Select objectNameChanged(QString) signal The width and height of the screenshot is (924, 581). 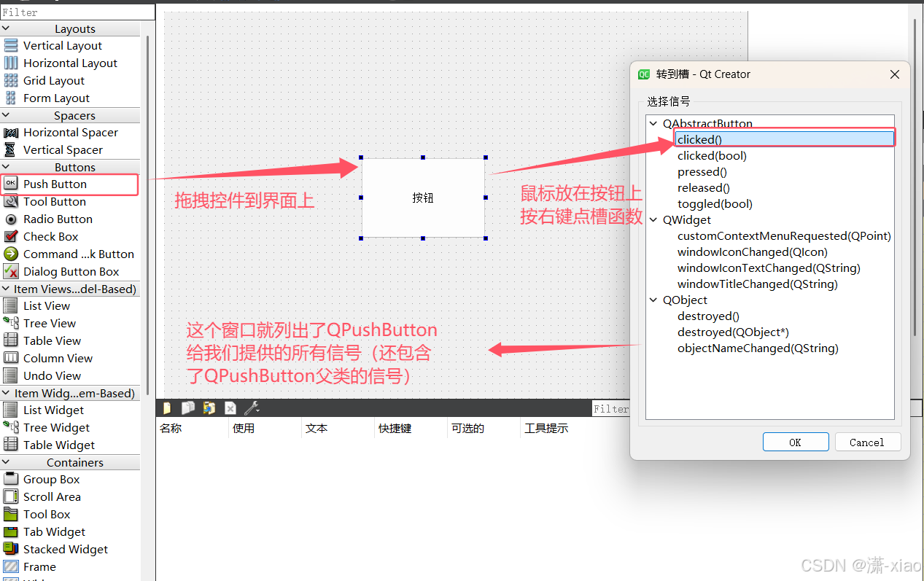(758, 348)
